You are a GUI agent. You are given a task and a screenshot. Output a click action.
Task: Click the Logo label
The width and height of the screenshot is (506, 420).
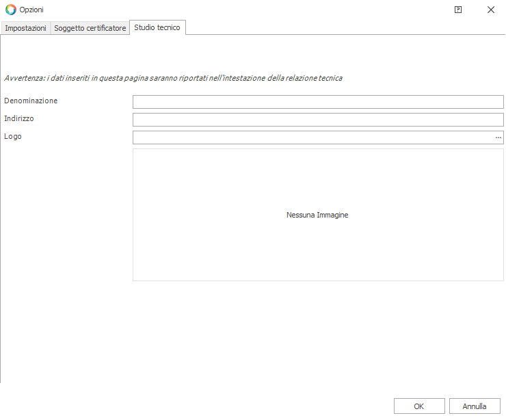(13, 136)
